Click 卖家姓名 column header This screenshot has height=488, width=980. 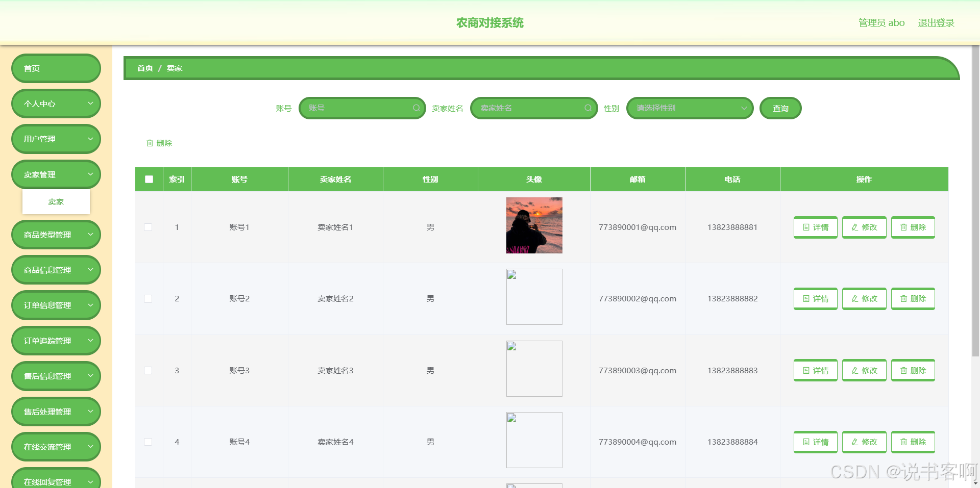pos(335,179)
